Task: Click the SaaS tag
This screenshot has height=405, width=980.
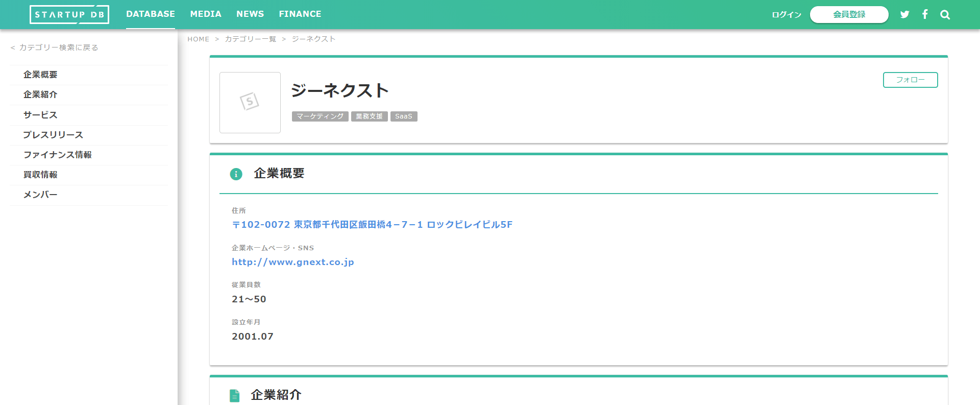Action: point(404,116)
